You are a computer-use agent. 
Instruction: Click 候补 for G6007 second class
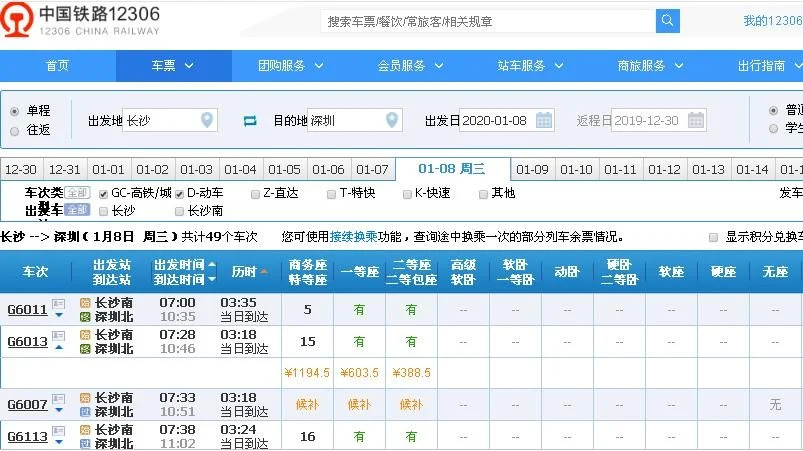coord(411,404)
